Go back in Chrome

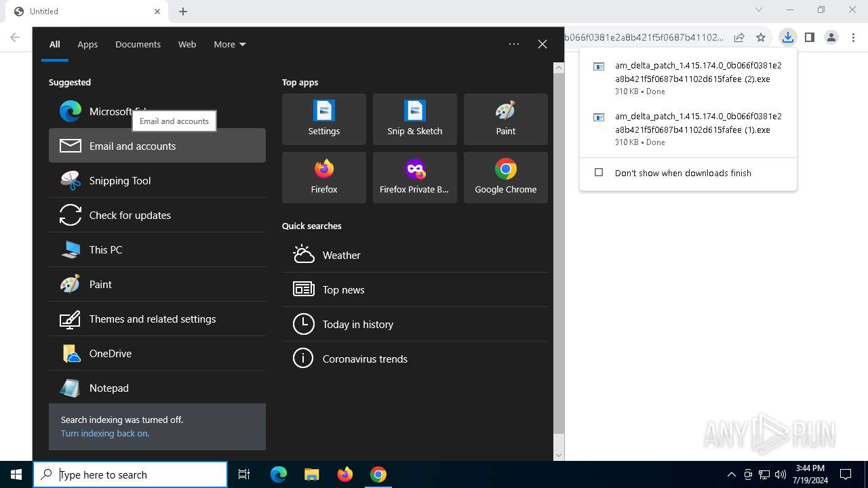tap(15, 37)
